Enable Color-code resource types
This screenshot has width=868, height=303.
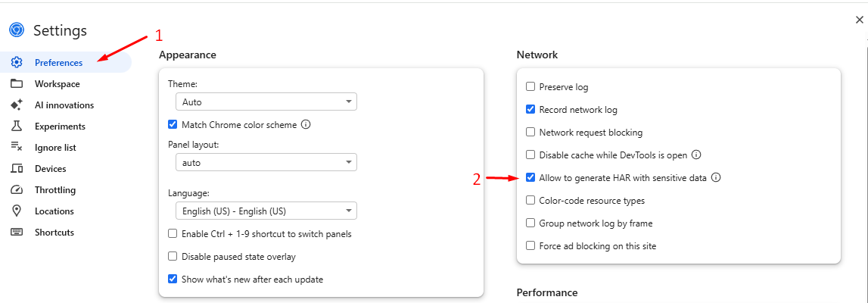coord(530,201)
